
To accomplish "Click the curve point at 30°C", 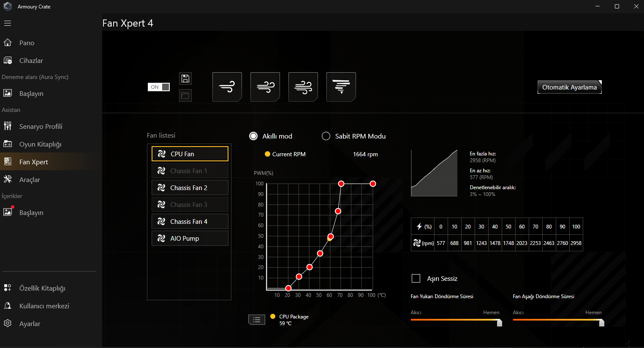I will click(x=299, y=277).
